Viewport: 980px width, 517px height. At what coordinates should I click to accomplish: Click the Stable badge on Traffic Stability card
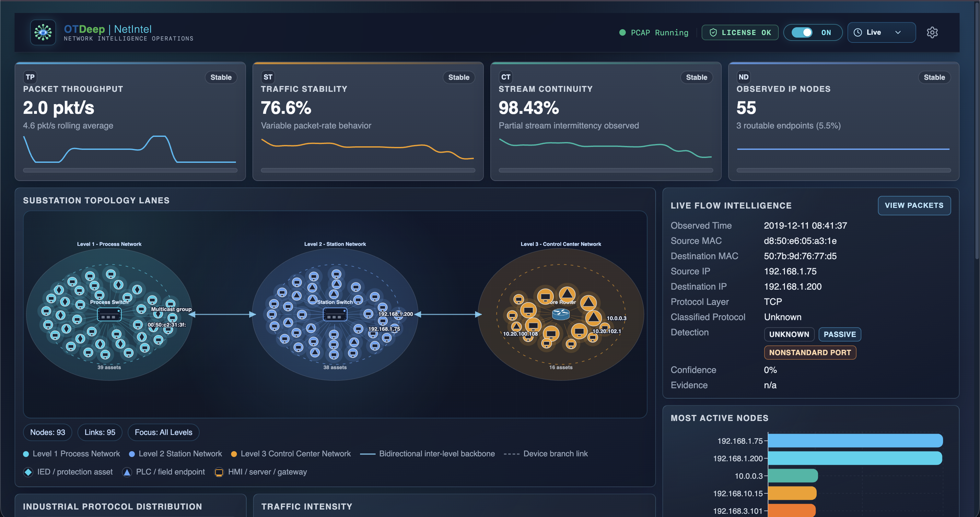459,77
